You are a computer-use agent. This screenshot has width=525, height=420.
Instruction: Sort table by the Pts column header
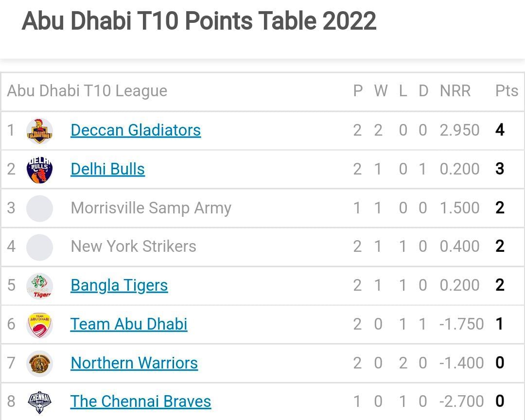(507, 91)
